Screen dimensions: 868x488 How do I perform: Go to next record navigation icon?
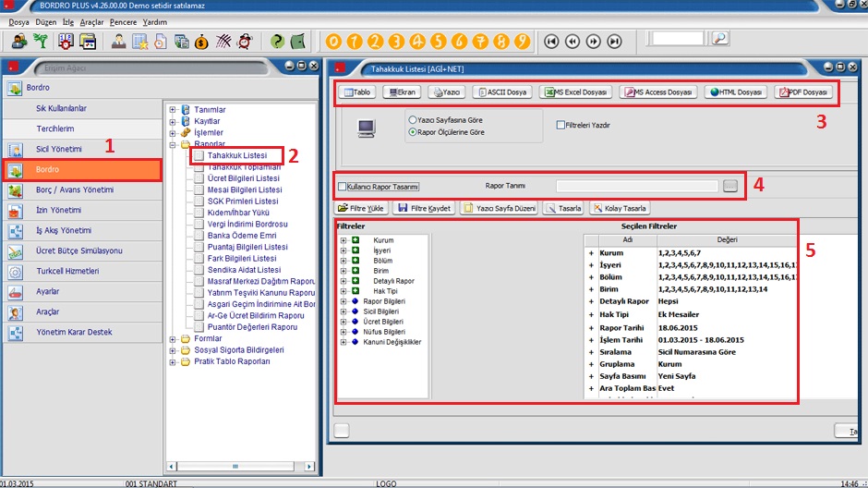pos(594,42)
